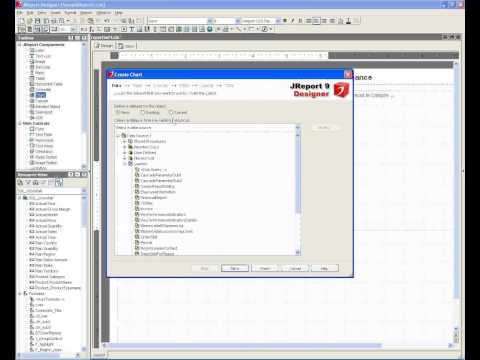Select the Existing dataset radio button

(x=142, y=112)
